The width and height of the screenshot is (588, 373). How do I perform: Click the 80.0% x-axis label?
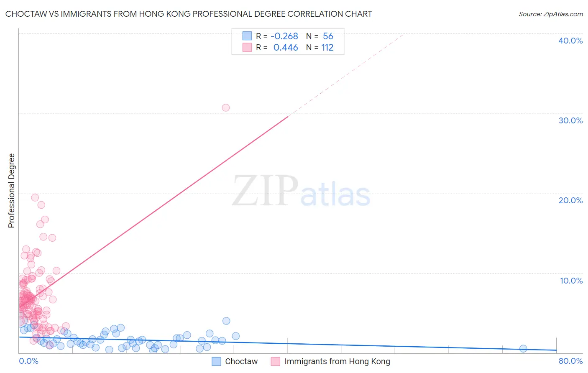(x=570, y=361)
